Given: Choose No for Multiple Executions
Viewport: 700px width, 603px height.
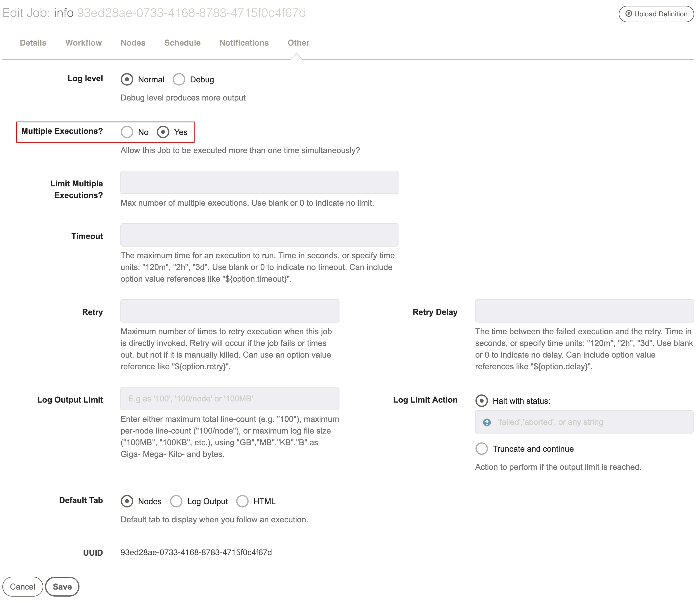Looking at the screenshot, I should 127,132.
